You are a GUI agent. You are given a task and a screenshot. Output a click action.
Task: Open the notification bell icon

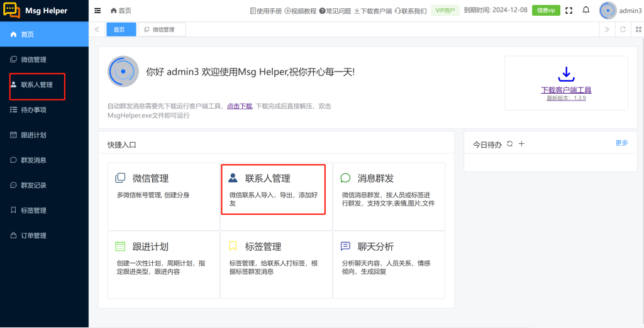586,10
